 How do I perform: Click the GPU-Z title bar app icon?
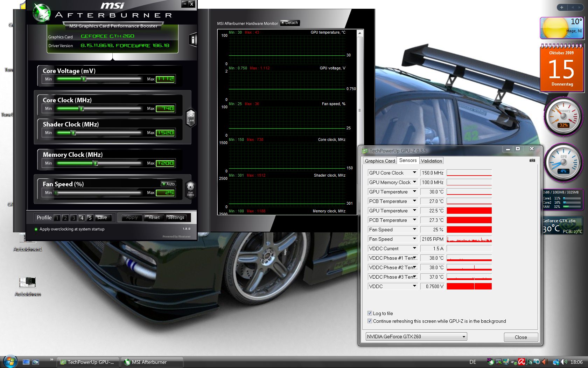tap(365, 151)
